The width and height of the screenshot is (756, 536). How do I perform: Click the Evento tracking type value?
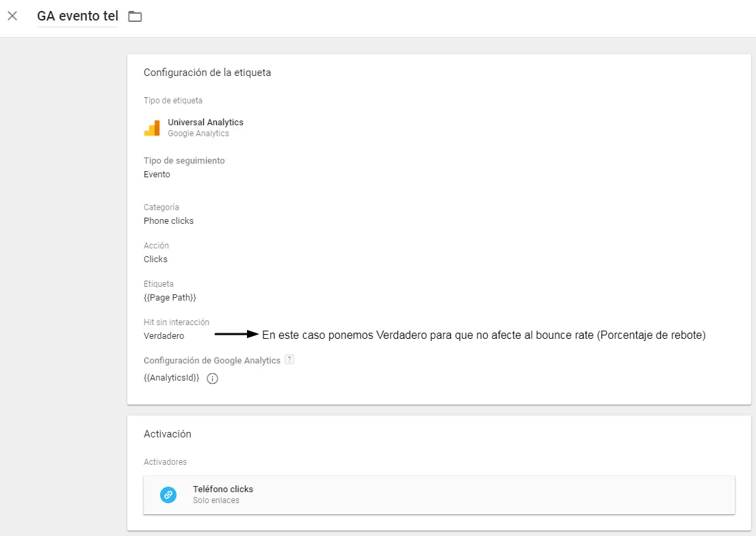[157, 175]
